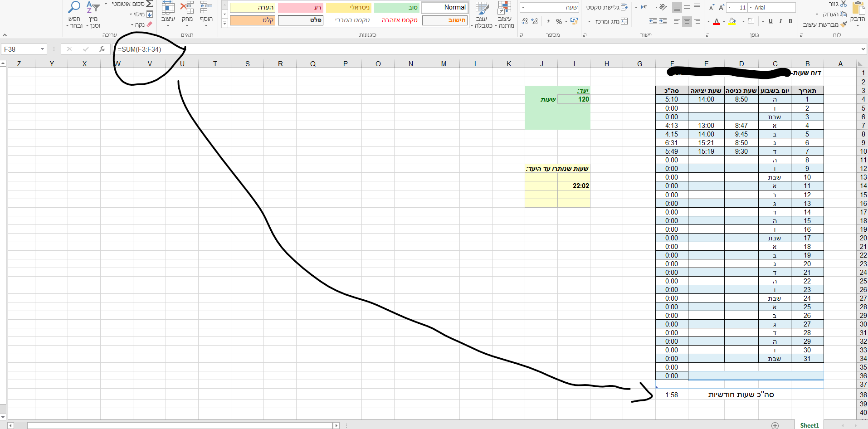This screenshot has width=868, height=429.
Task: Click the orientation (angled text) icon
Action: pos(663,7)
